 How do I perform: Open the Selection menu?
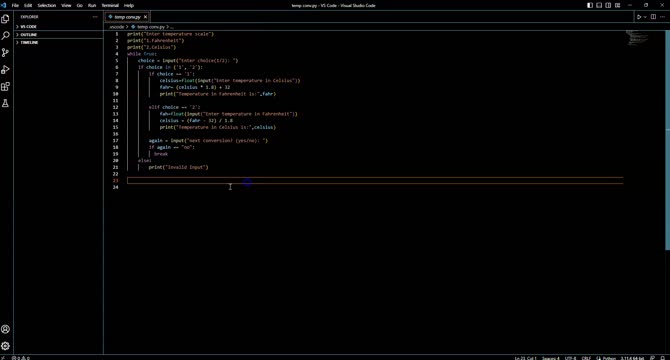coord(47,6)
